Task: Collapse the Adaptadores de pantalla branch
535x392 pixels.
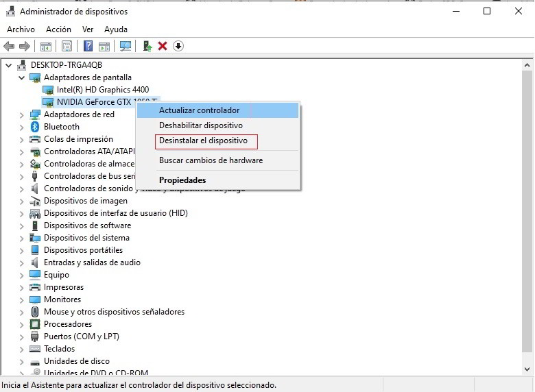Action: pos(22,77)
